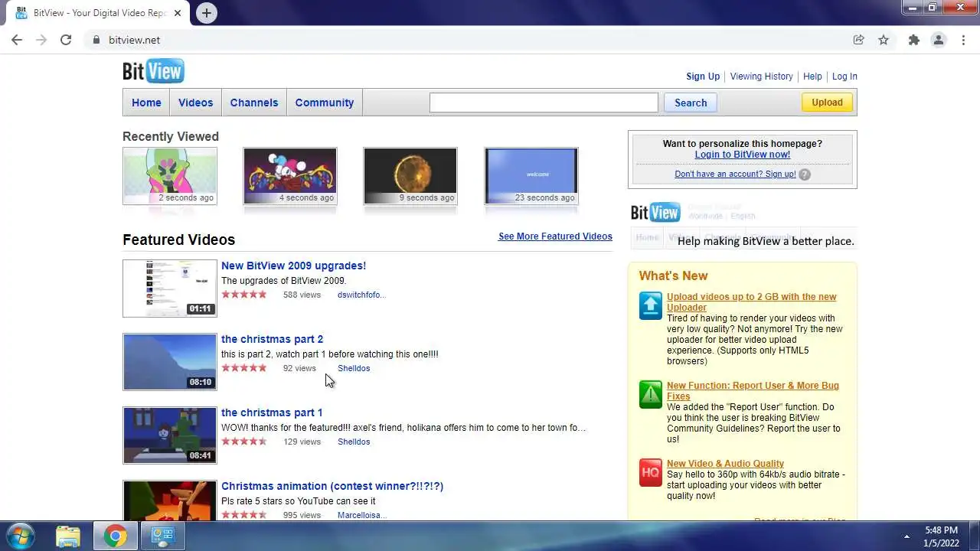Click Shelldos under the christmas part 2
The width and height of the screenshot is (980, 551).
pos(354,368)
